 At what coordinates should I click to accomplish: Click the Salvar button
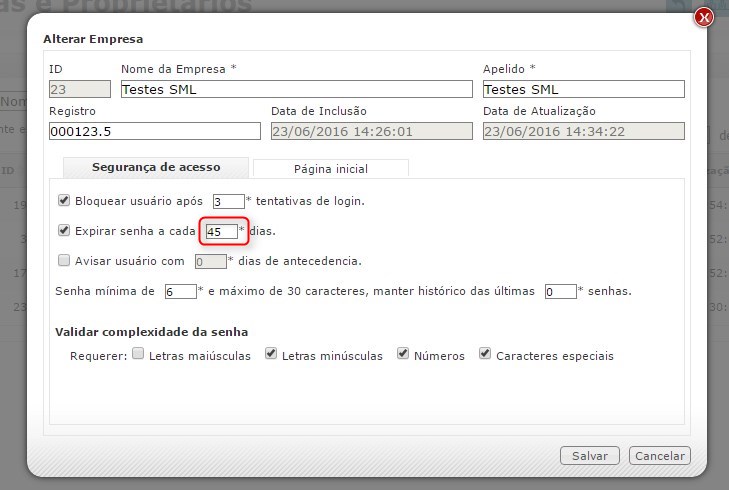pyautogui.click(x=589, y=455)
